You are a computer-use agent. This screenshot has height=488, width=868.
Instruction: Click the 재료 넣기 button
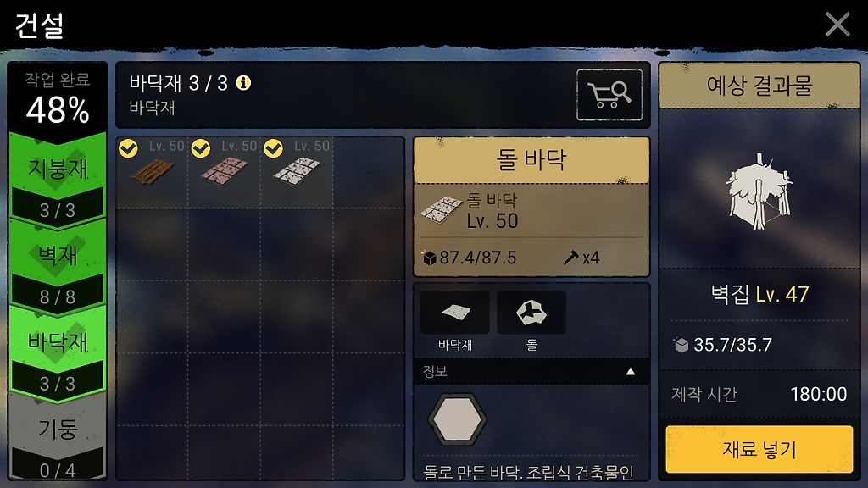(x=759, y=449)
